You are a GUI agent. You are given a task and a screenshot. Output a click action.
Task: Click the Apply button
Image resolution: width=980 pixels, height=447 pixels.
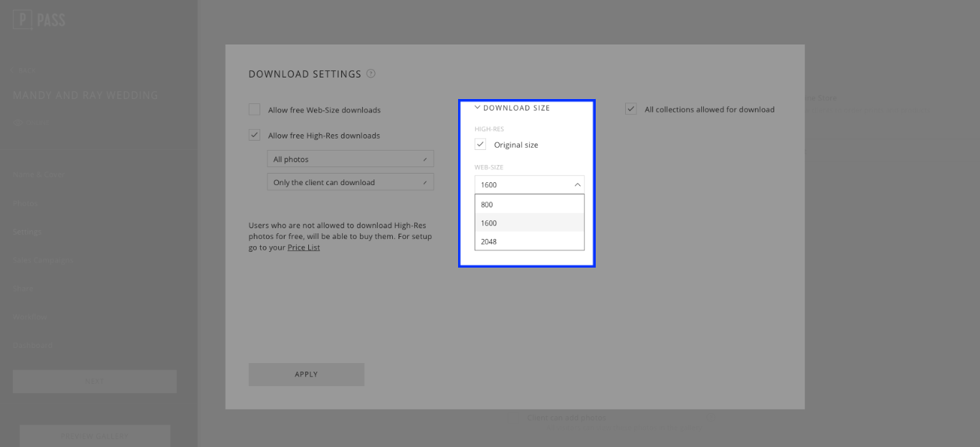click(306, 375)
